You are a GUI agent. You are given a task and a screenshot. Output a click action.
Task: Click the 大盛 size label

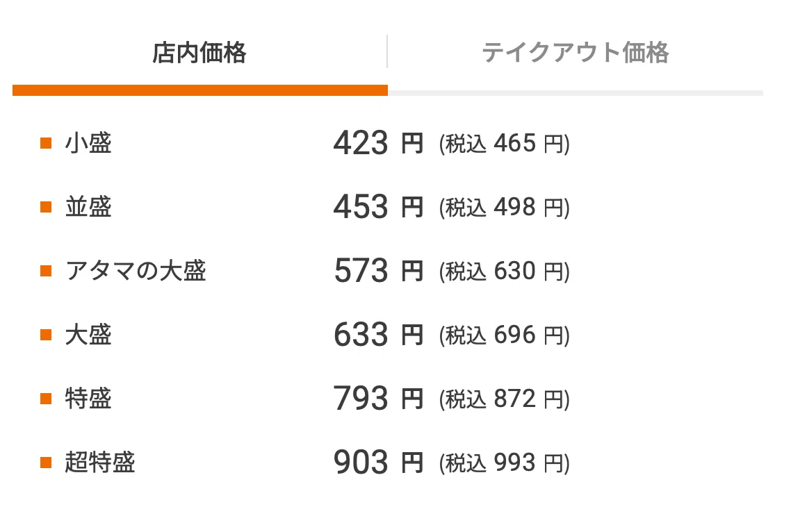tap(88, 335)
